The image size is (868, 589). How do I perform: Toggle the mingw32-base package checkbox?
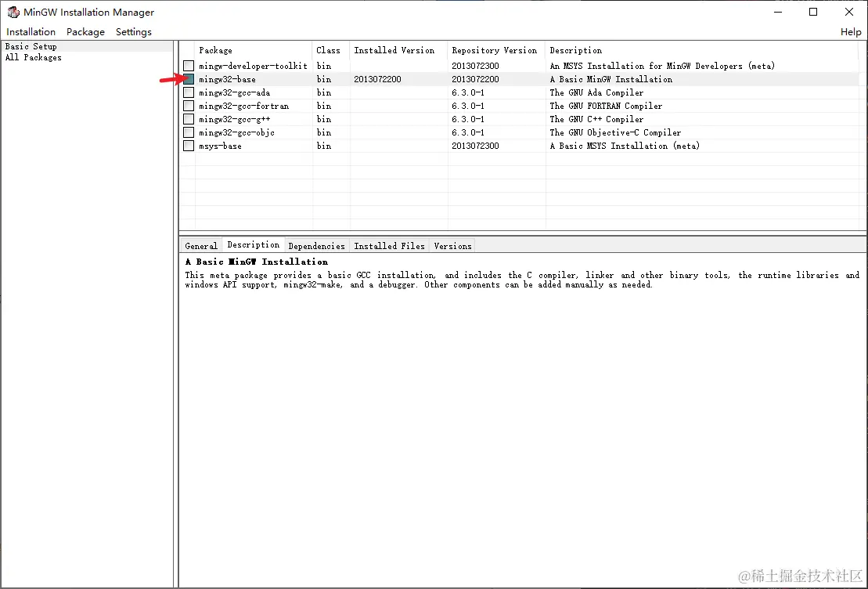[x=189, y=79]
